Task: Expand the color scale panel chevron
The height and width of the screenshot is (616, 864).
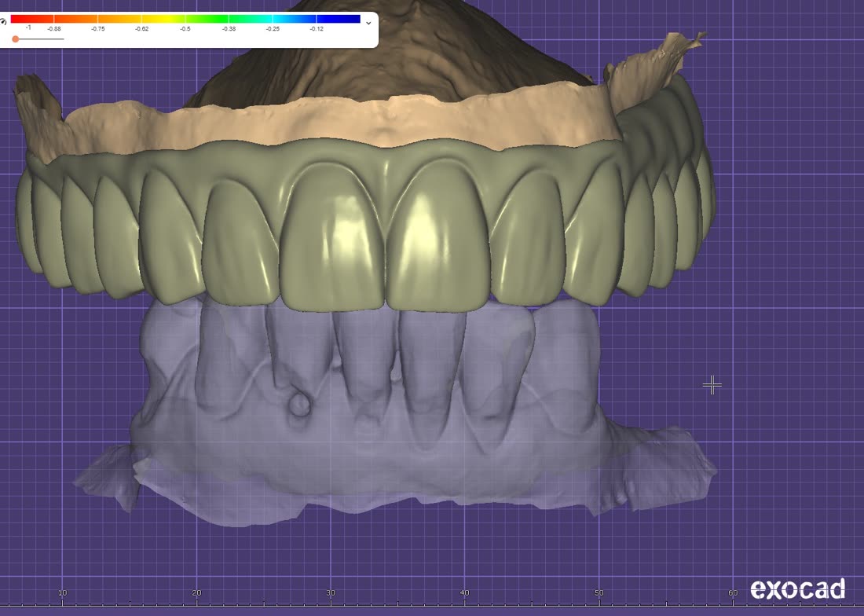Action: pos(368,23)
